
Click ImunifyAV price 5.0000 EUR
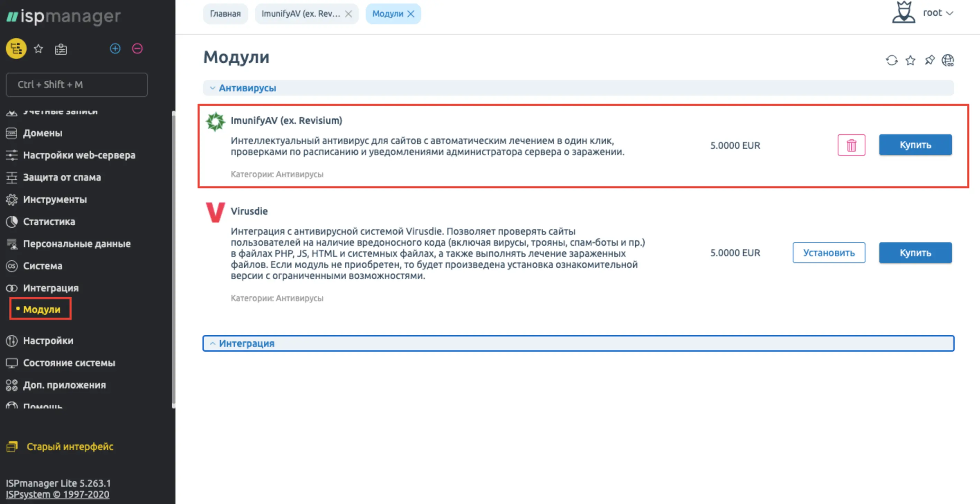[735, 145]
